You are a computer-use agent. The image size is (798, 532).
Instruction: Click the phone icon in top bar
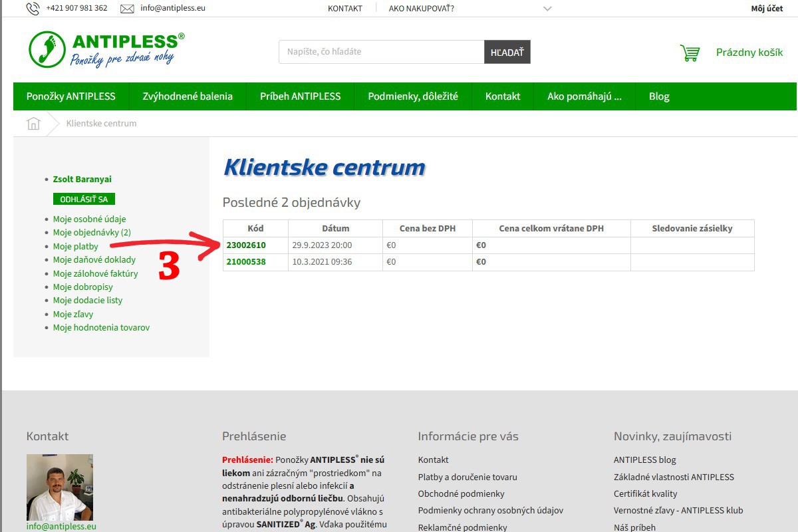point(33,9)
